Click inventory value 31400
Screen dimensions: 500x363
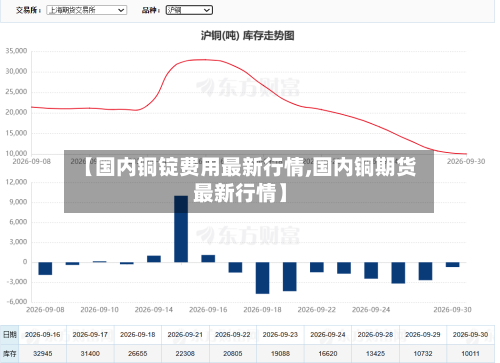point(90,354)
